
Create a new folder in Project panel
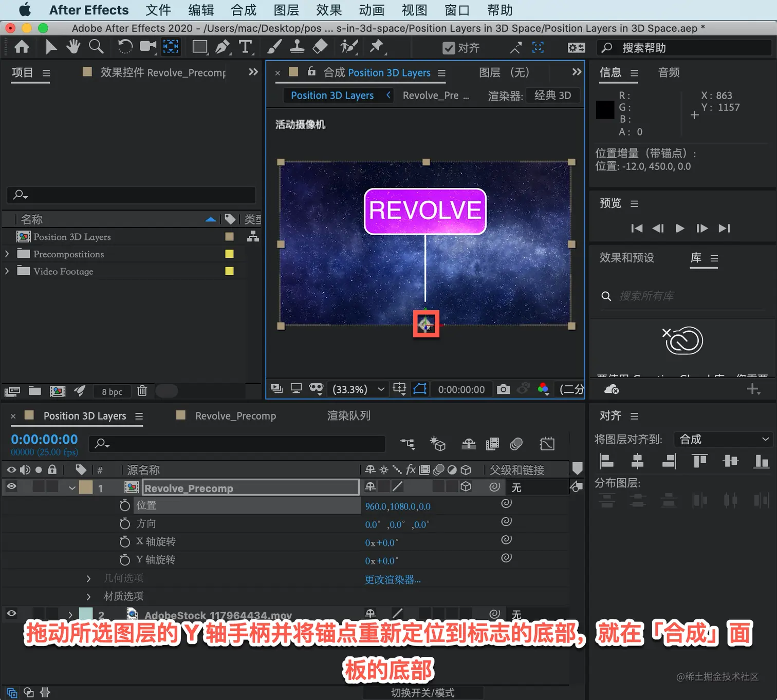35,391
